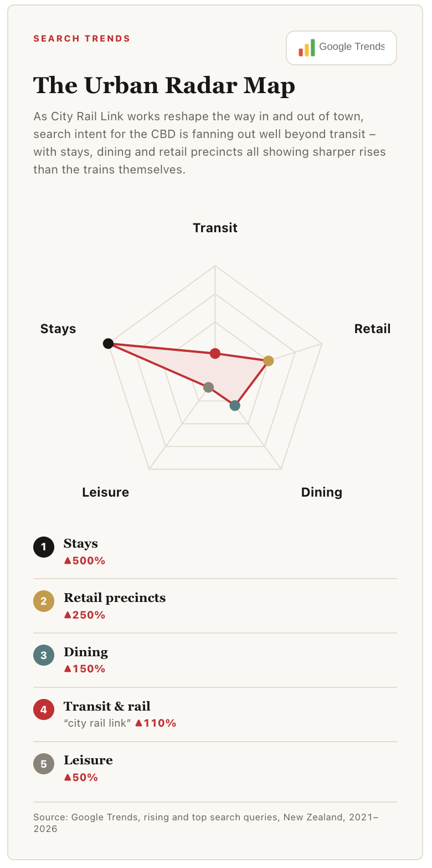The height and width of the screenshot is (868, 432).
Task: Click the Leisure axis label on chart
Action: (105, 492)
